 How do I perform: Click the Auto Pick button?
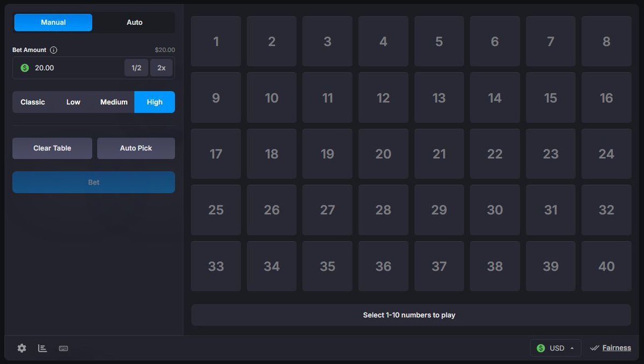136,148
